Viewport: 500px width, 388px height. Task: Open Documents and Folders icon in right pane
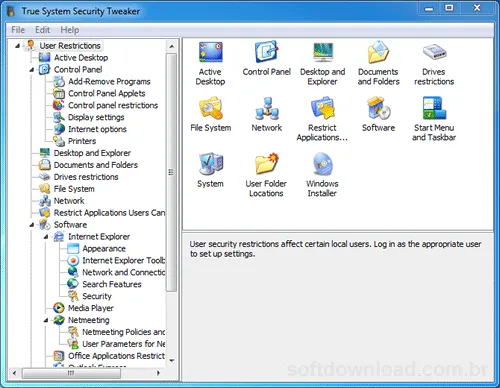378,52
